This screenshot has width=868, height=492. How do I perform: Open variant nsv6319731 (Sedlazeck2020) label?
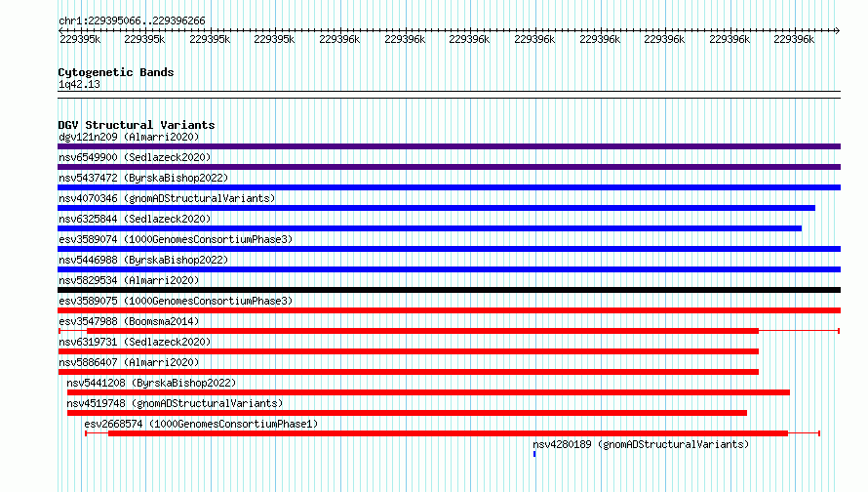pos(135,342)
